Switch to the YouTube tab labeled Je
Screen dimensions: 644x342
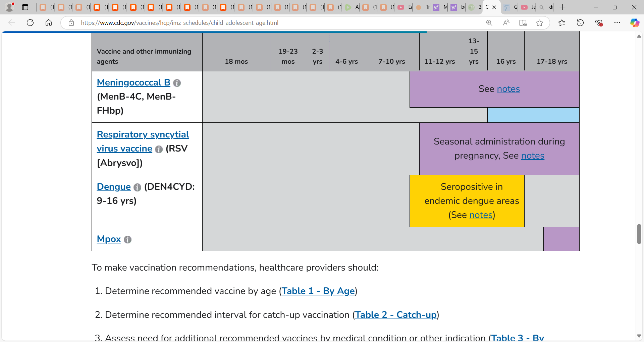coord(528,7)
